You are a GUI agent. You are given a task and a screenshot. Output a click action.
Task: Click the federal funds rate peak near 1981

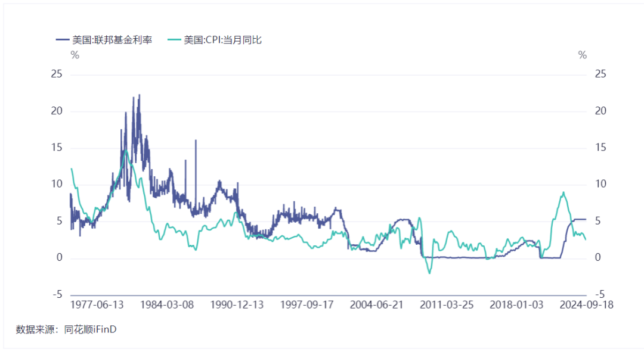point(139,95)
